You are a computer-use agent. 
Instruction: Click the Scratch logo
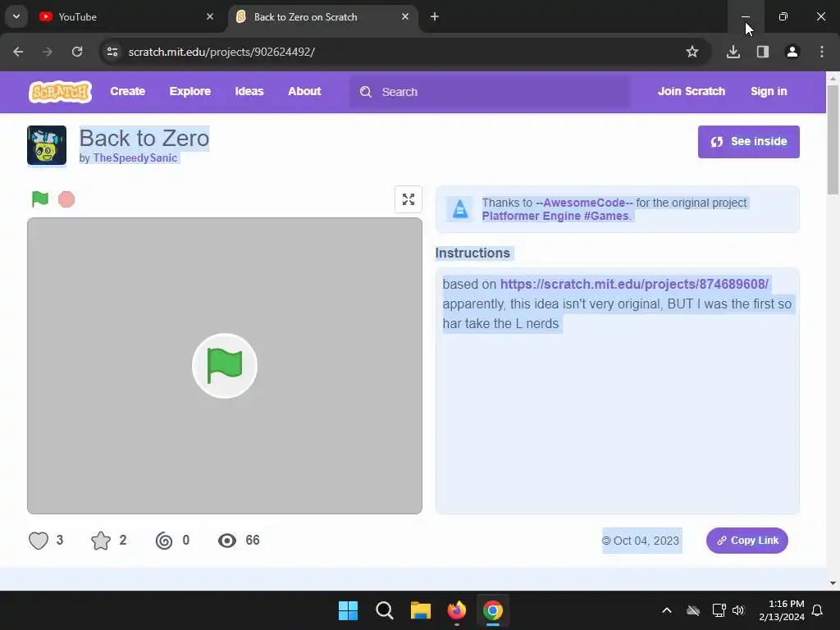[x=60, y=92]
